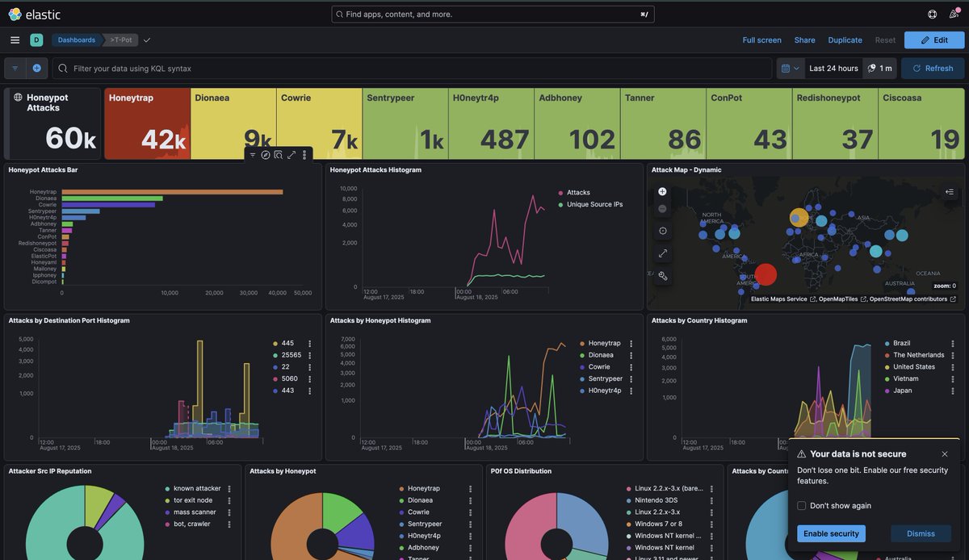Viewport: 969px width, 560px height.
Task: Open options for port 22 legend entry
Action: tap(309, 367)
